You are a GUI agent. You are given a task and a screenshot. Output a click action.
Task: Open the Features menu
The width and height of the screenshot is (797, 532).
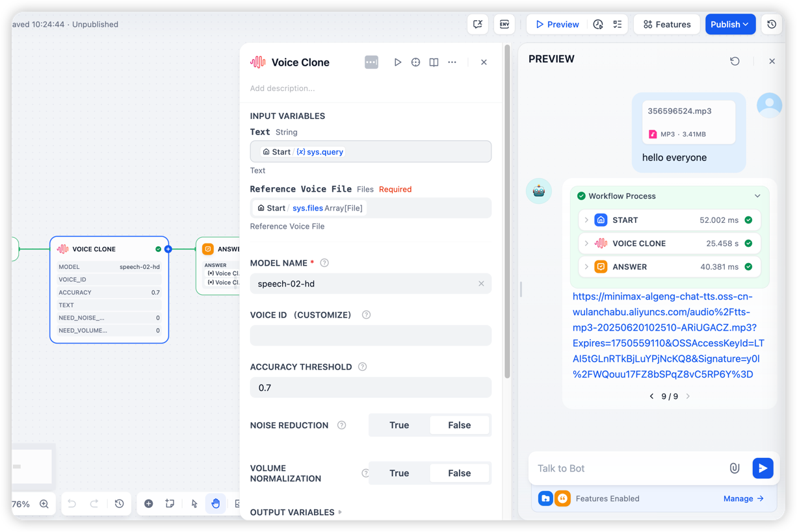pyautogui.click(x=667, y=25)
